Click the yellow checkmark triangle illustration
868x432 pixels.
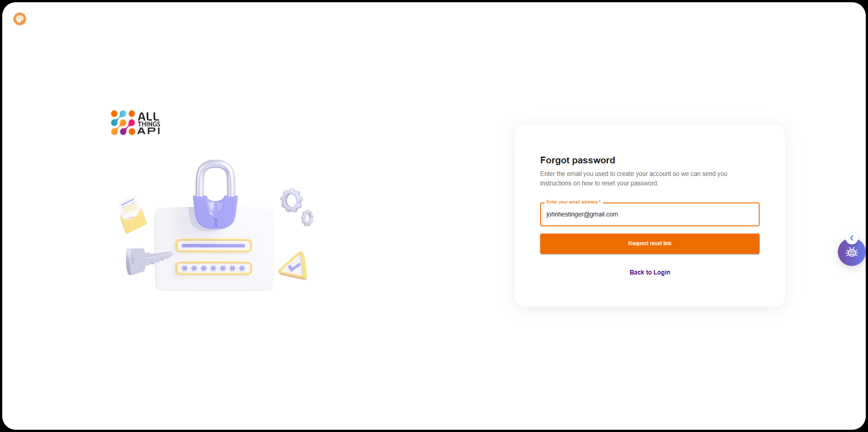click(x=294, y=266)
